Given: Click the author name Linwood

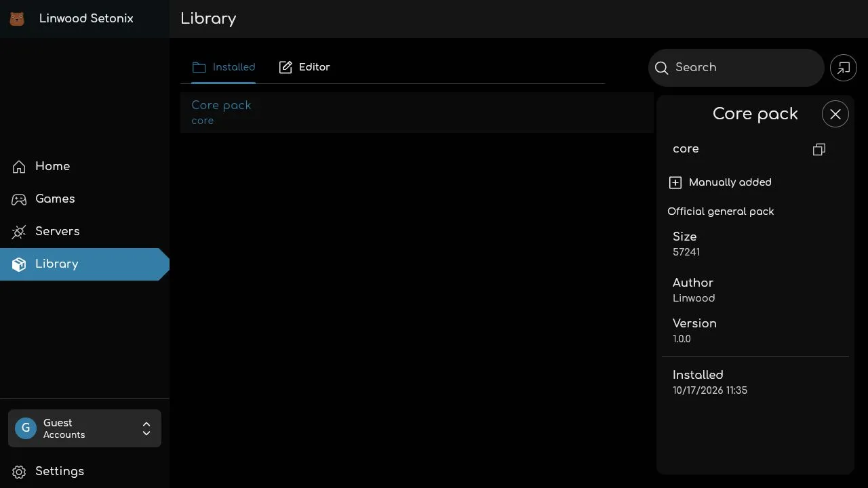Looking at the screenshot, I should pyautogui.click(x=694, y=298).
